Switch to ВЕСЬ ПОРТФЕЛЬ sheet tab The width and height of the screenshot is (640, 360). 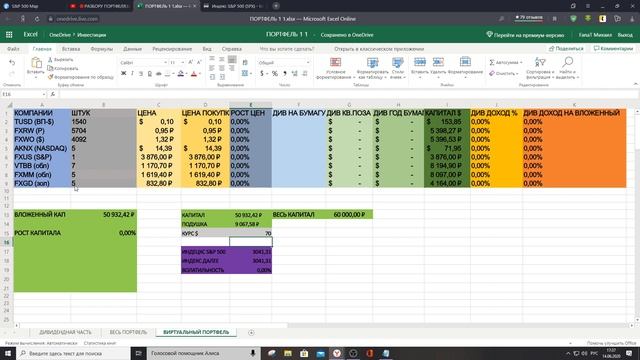(128, 332)
